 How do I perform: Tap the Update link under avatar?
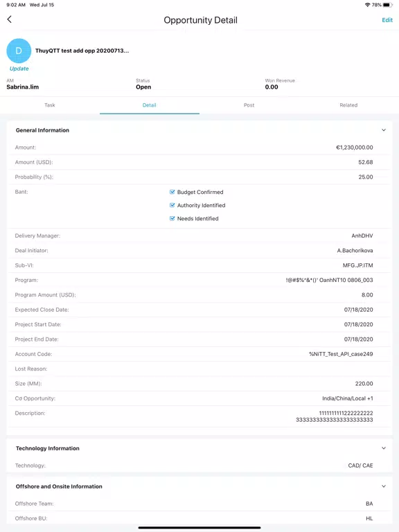click(x=19, y=69)
